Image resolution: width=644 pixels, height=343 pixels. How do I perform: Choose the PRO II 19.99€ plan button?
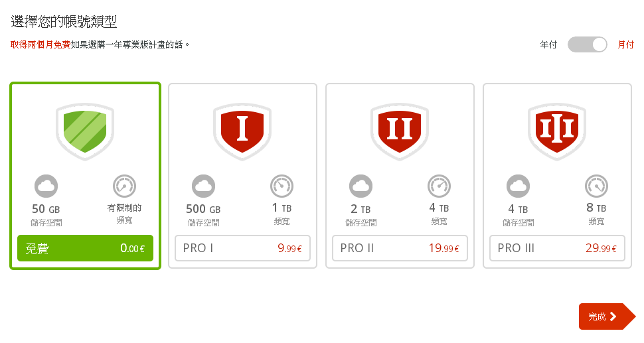[400, 248]
